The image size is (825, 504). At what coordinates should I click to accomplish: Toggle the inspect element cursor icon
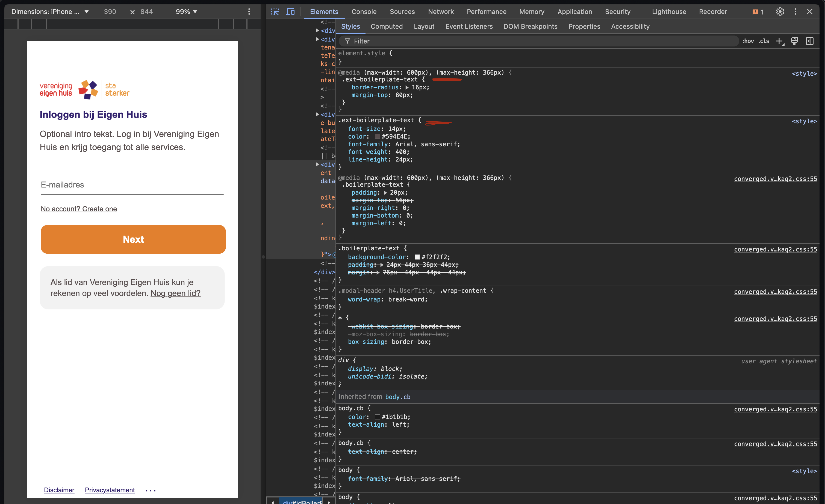click(276, 11)
